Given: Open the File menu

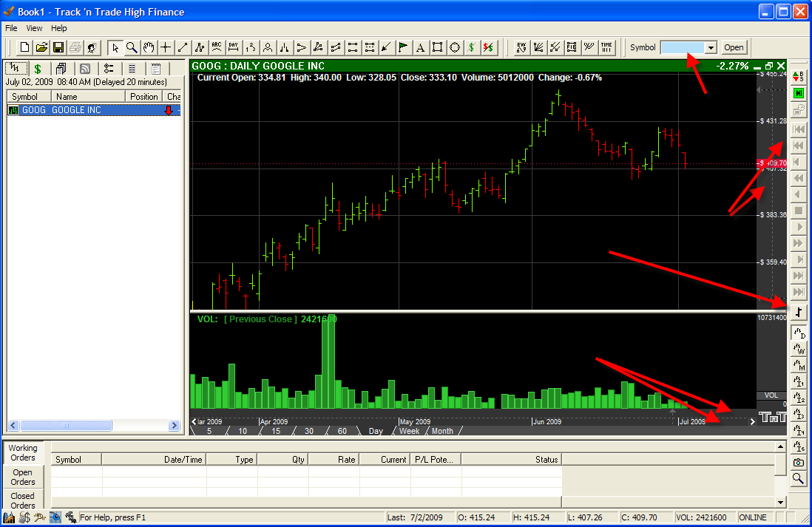Looking at the screenshot, I should pos(11,28).
